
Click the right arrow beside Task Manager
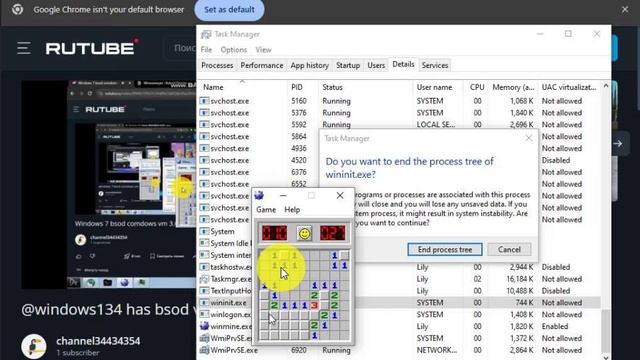pos(618,143)
